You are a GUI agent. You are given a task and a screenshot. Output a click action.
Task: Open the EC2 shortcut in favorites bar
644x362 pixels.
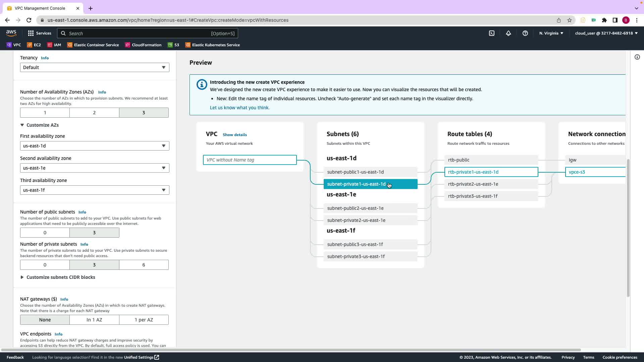point(34,45)
